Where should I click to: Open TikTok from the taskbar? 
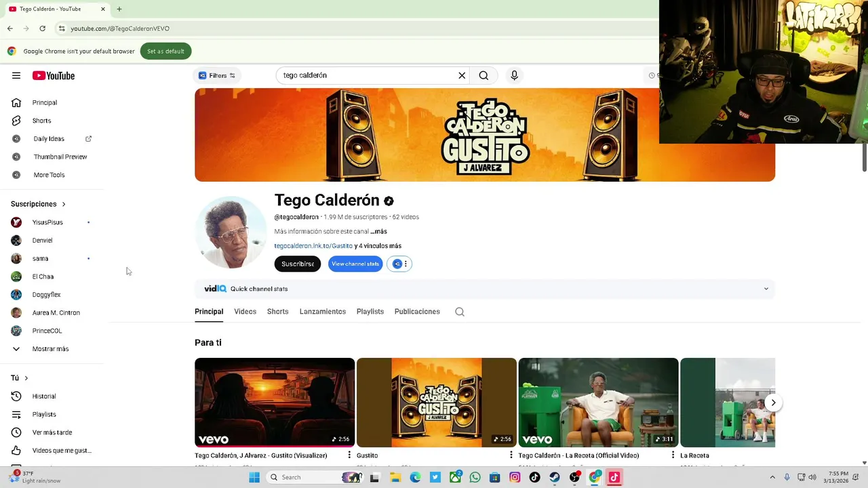point(534,477)
